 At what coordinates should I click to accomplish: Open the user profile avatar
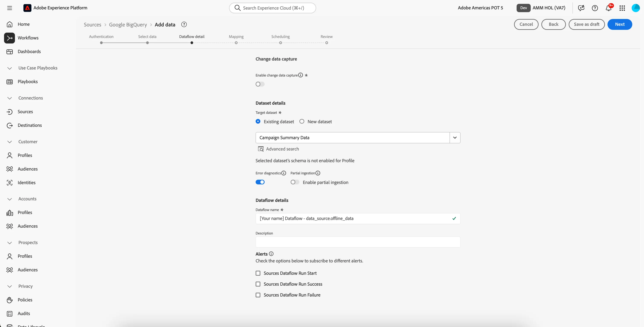tap(635, 8)
